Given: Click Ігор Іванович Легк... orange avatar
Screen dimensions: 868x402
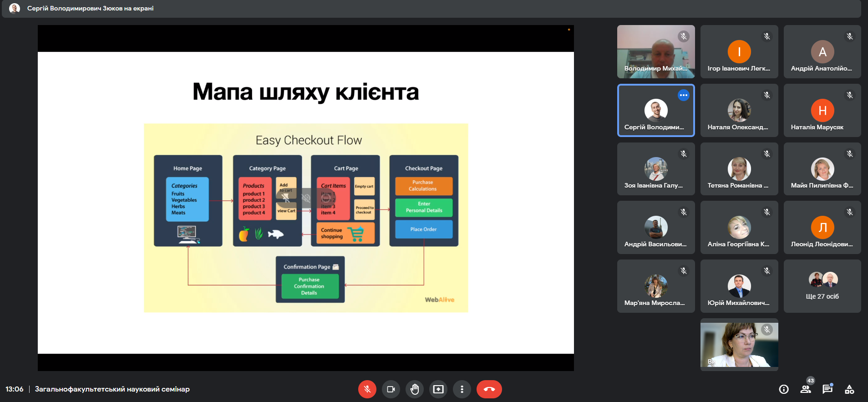Looking at the screenshot, I should (x=739, y=51).
